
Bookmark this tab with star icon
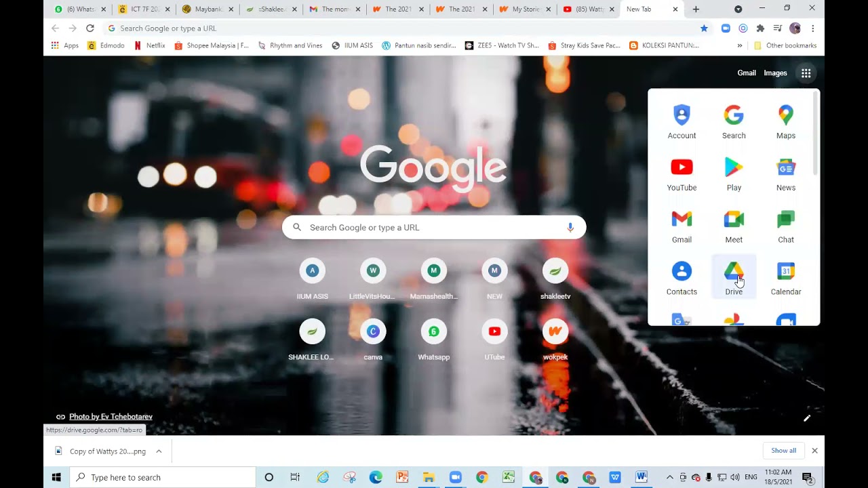tap(704, 28)
